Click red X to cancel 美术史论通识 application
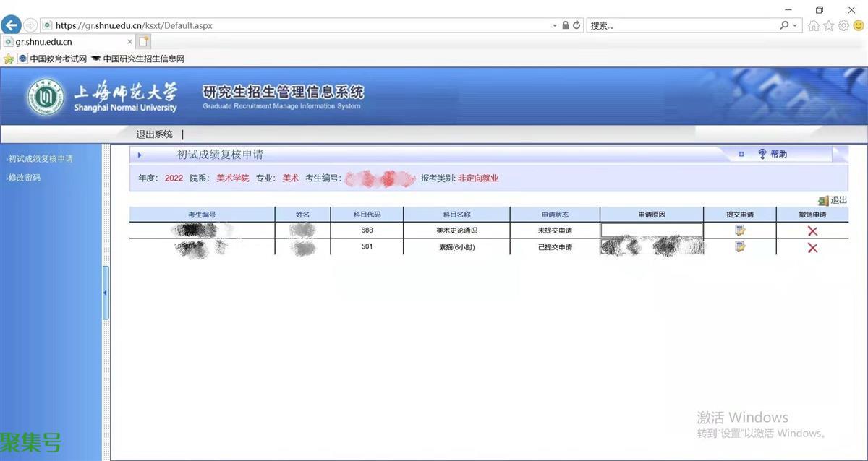 click(x=812, y=231)
